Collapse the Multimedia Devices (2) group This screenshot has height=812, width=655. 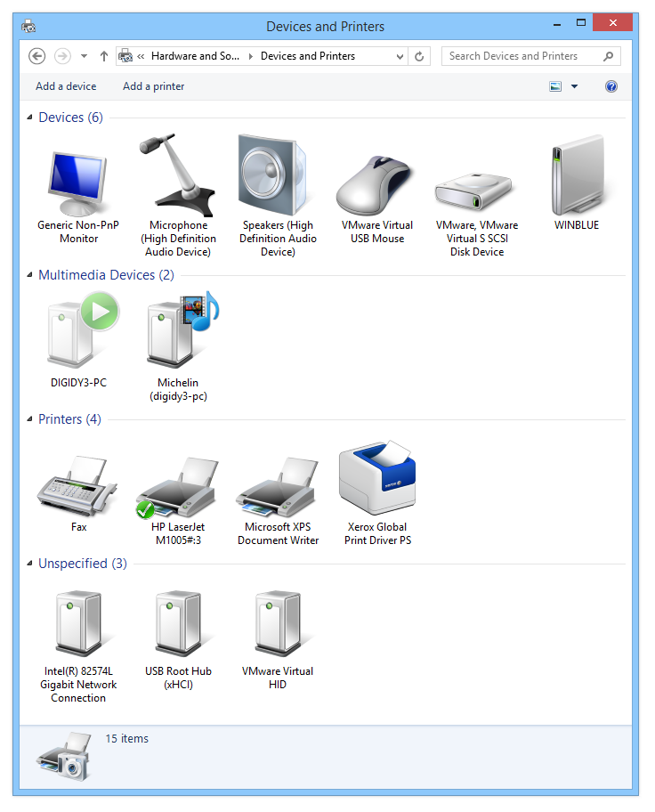coord(29,275)
